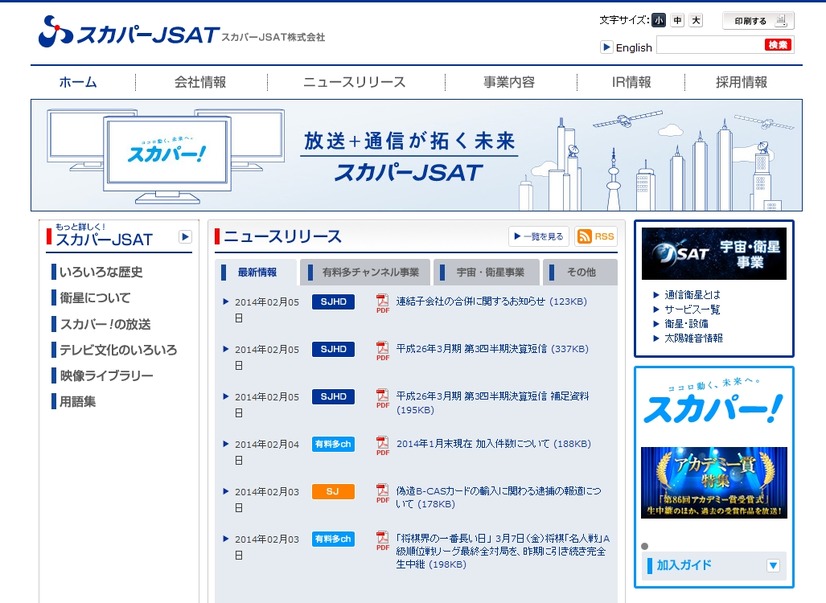Click PDF icon for 偽造B-CASカード notice
Image resolution: width=826 pixels, height=603 pixels.
[x=382, y=493]
